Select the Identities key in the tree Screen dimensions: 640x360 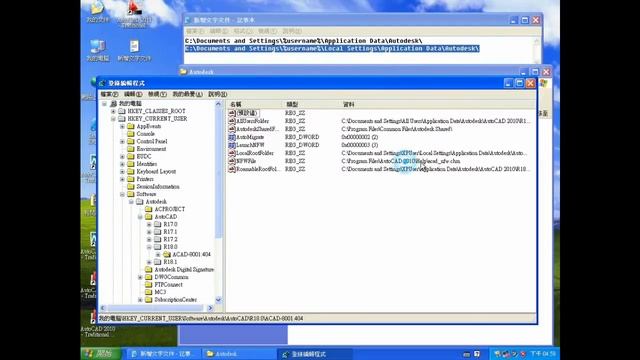147,164
